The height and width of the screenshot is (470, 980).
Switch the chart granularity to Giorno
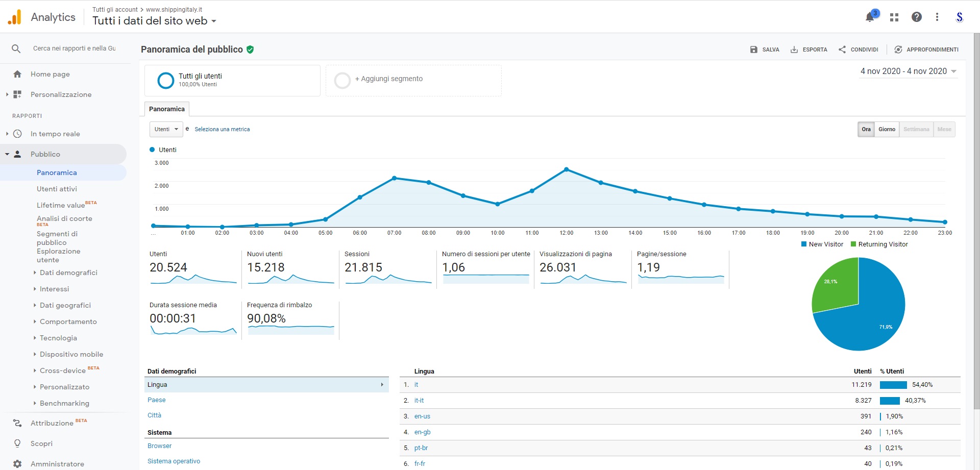point(887,130)
